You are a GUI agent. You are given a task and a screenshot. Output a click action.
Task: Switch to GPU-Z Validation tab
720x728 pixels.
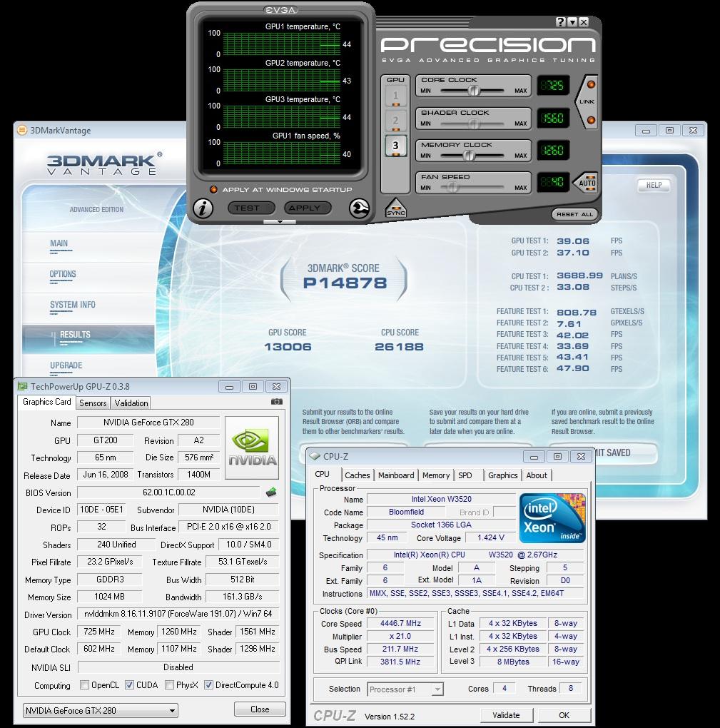131,403
